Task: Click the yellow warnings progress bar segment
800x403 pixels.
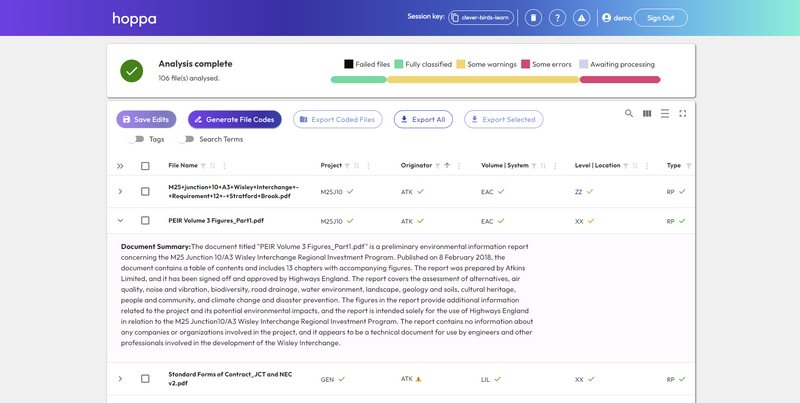Action: pos(482,80)
